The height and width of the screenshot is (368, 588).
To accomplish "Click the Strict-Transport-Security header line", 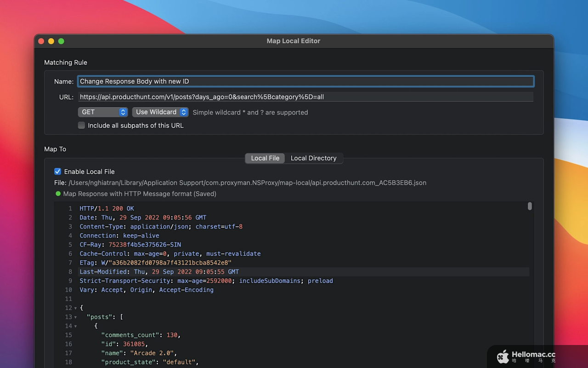I will click(206, 281).
